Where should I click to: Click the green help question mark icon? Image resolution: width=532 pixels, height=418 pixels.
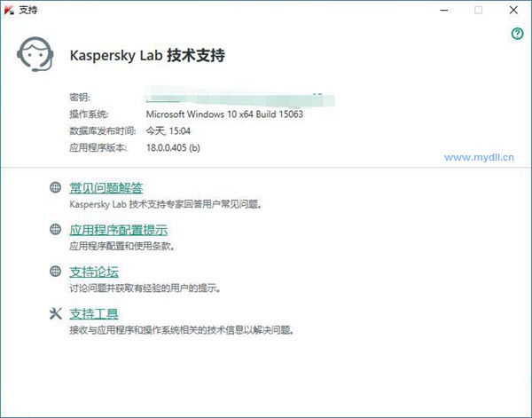pos(517,33)
